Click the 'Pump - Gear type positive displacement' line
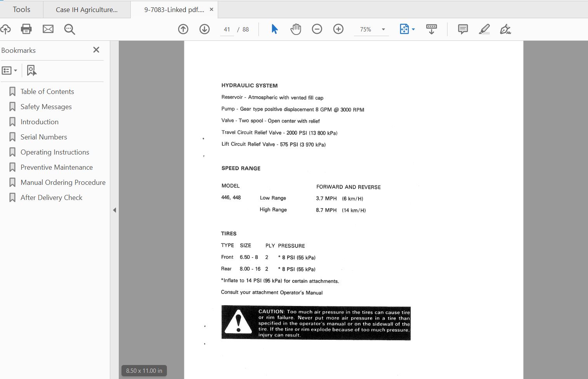The width and height of the screenshot is (588, 379). point(293,110)
